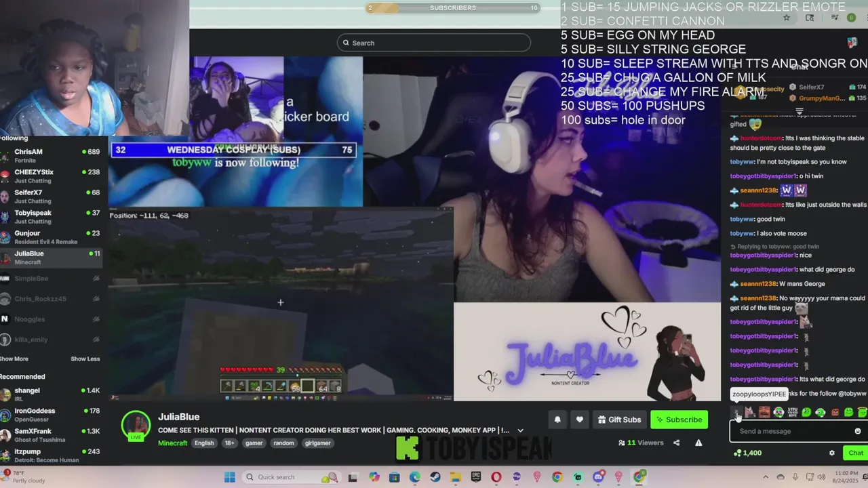Click the share stream icon
Image resolution: width=868 pixels, height=488 pixels.
(x=676, y=443)
